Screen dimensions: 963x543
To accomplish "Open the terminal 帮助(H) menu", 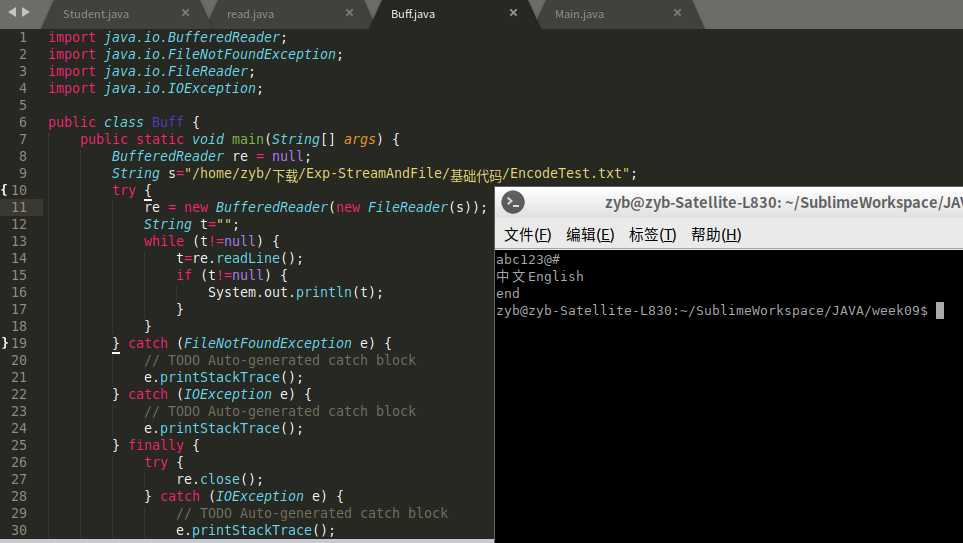I will point(716,235).
